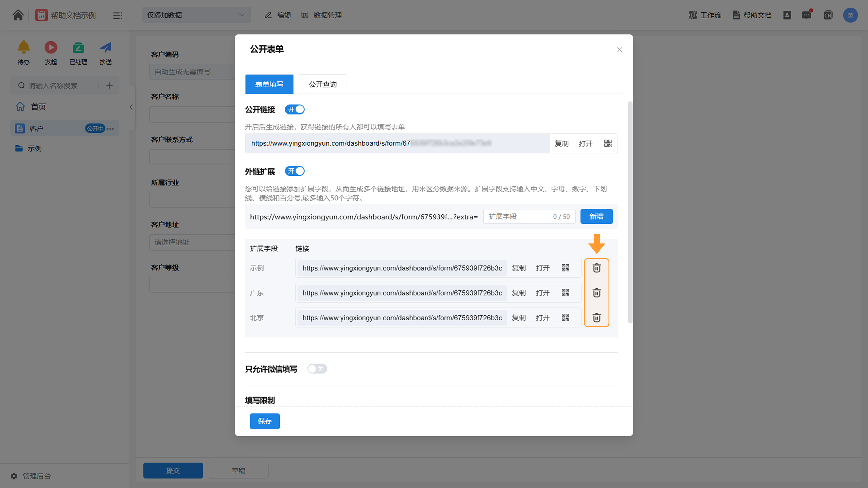Screen dimensions: 868x488
Task: Show QR code for 北京 link
Action: 565,318
